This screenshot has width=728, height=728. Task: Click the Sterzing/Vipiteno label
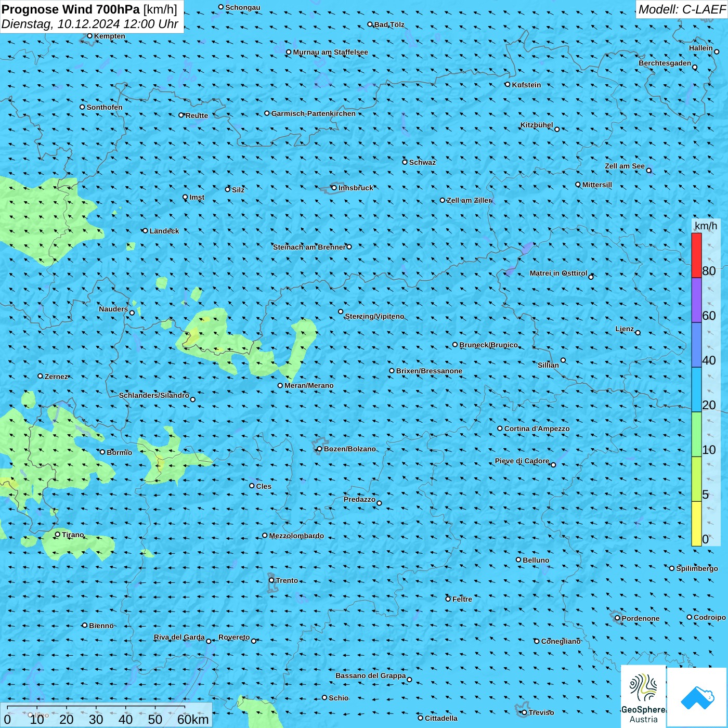pos(374,316)
